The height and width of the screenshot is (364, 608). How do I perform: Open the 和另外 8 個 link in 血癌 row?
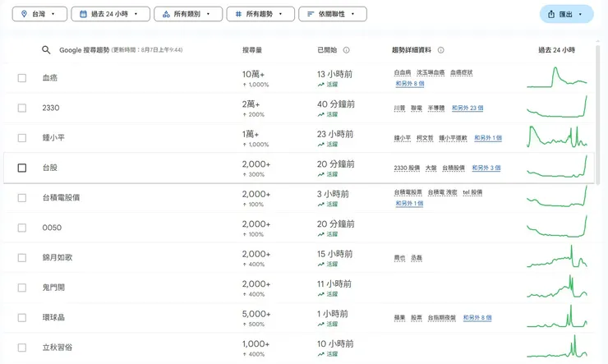point(410,84)
